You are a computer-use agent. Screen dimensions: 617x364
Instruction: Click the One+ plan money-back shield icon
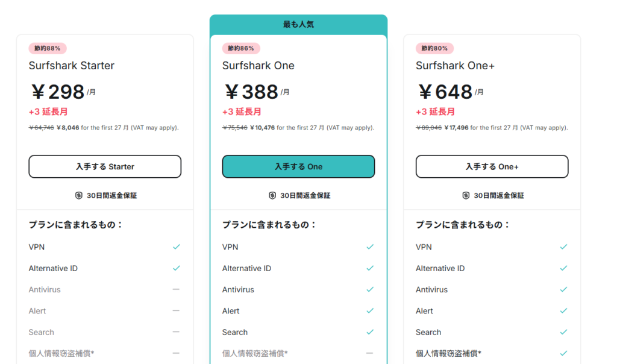point(466,196)
